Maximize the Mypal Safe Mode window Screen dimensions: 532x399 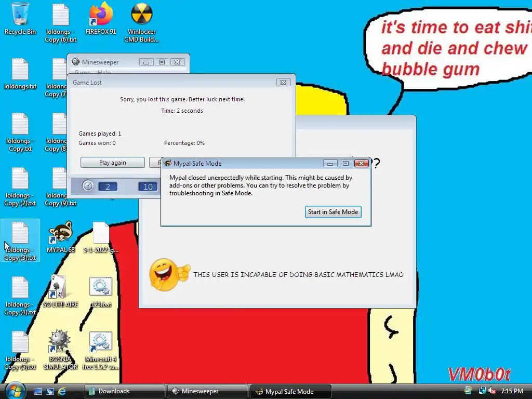click(x=345, y=164)
